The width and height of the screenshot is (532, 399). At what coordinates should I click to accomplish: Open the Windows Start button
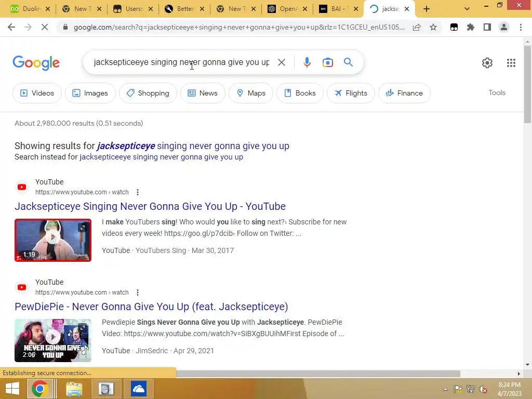point(12,389)
